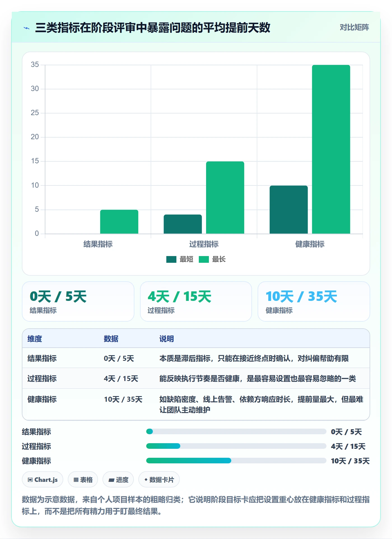
Task: Click the 结果指标 最长 bar in the chart
Action: 119,222
